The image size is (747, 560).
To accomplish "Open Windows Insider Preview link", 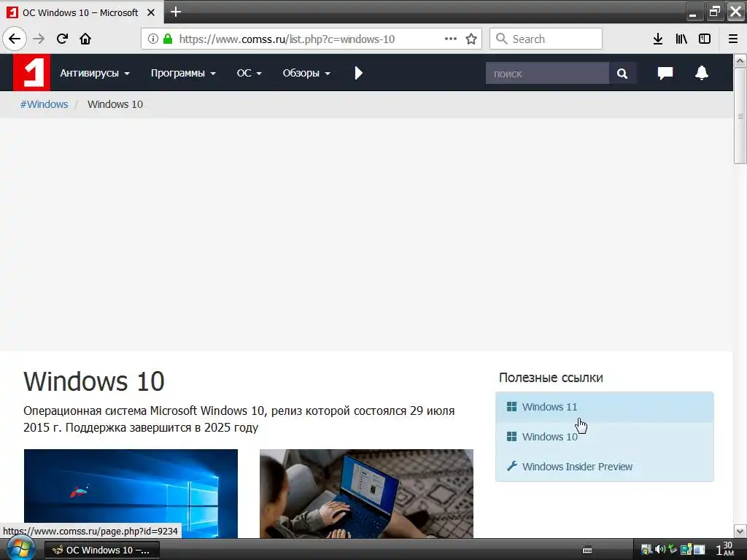I will coord(605,467).
